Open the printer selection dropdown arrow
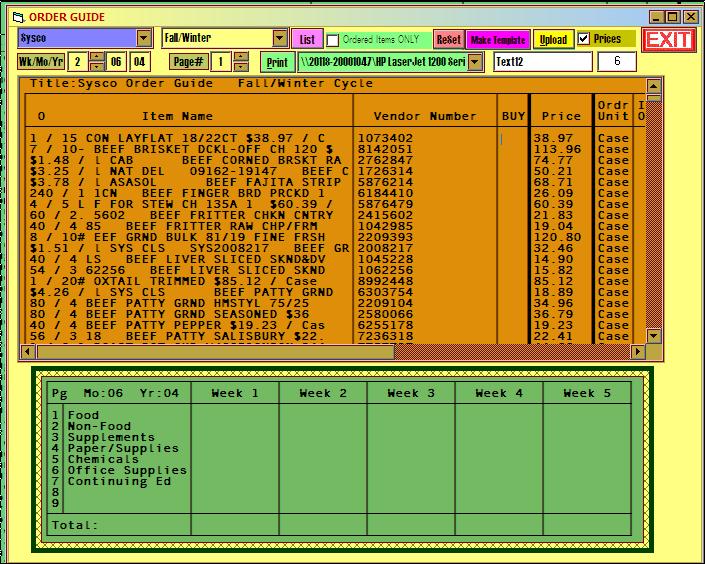Image resolution: width=705 pixels, height=564 pixels. tap(476, 62)
